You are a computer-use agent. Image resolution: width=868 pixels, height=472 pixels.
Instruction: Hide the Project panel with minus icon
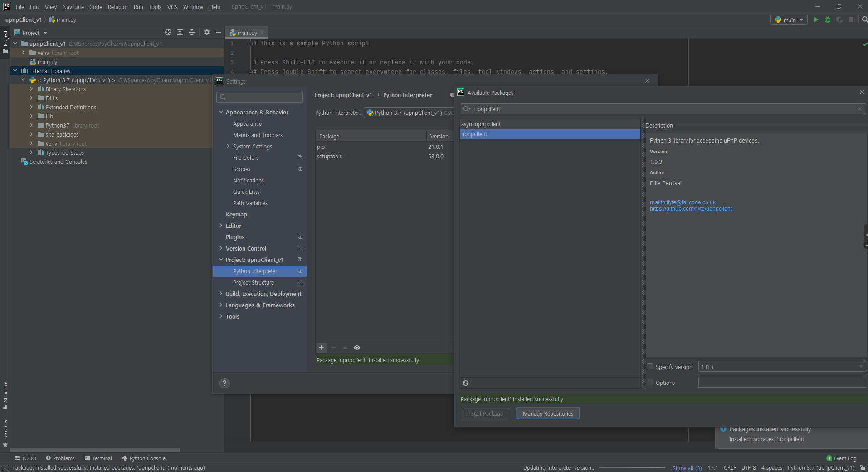[x=219, y=32]
